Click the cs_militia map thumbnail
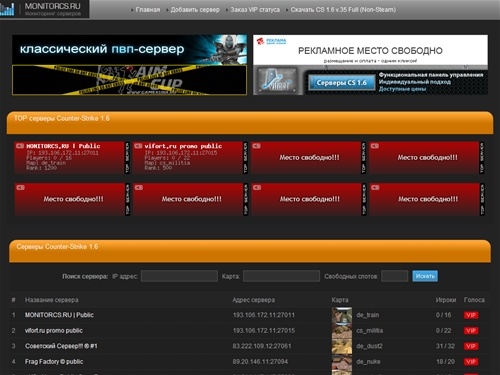The width and height of the screenshot is (500, 375). (x=342, y=331)
